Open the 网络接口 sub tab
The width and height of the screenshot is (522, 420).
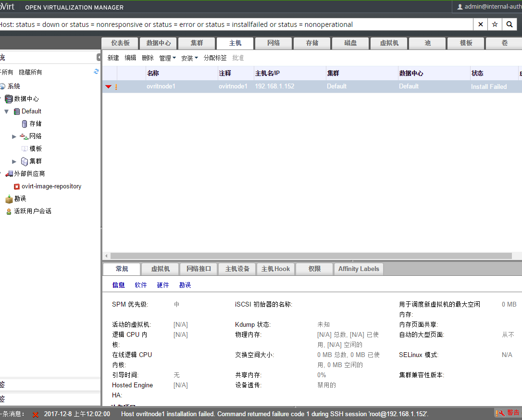tap(199, 269)
